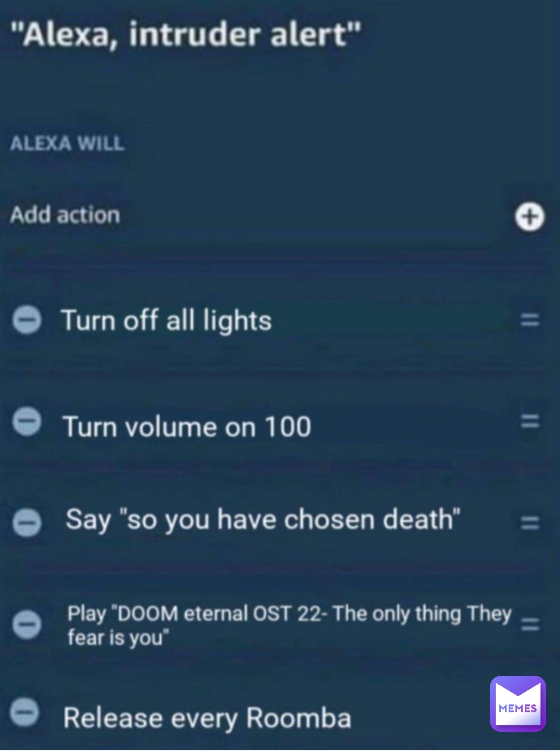Open the "Release every Roomba" action
Screen dimensions: 560x751
[x=207, y=718]
